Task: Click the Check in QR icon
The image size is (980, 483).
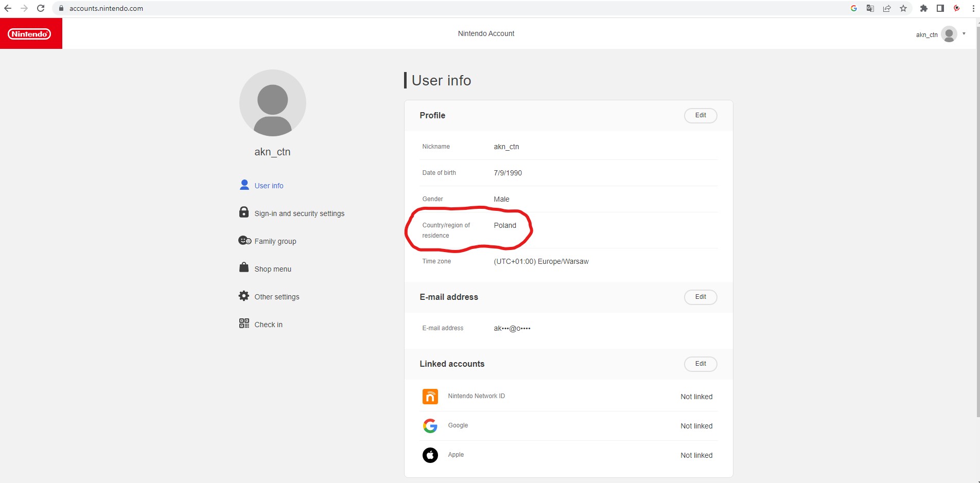Action: pos(244,323)
